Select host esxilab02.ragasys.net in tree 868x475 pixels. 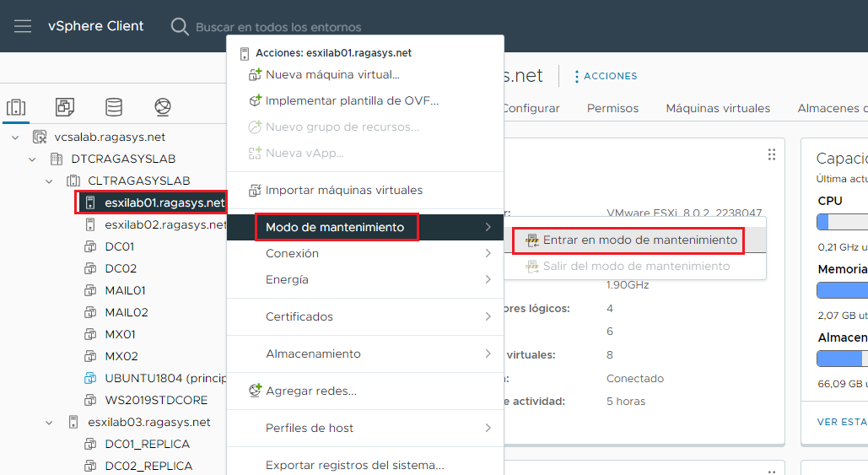[x=165, y=224]
